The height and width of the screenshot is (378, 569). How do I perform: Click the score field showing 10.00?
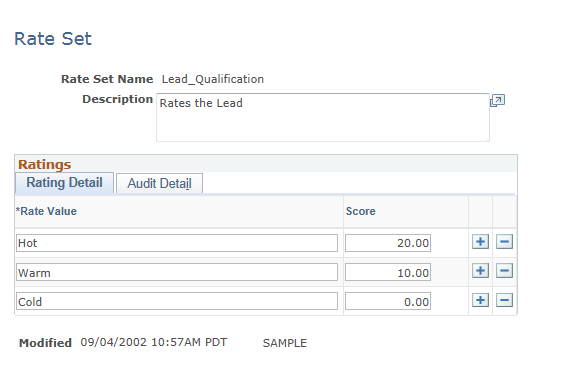point(388,272)
